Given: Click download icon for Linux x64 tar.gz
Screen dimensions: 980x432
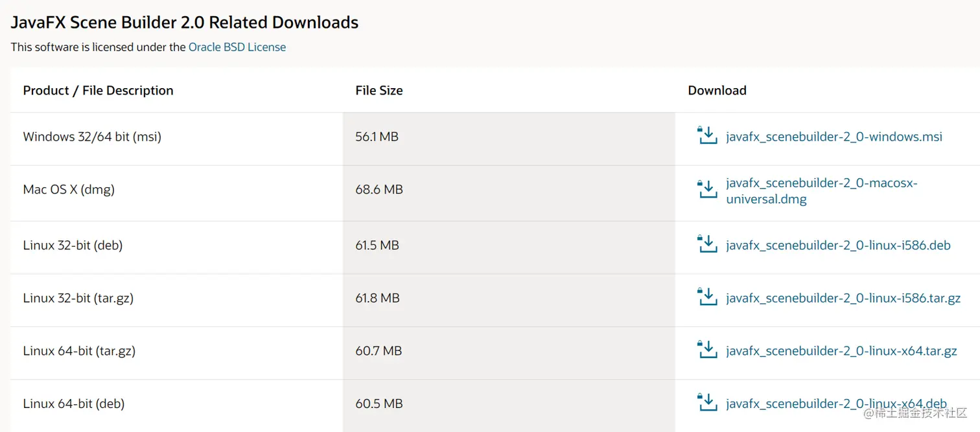Looking at the screenshot, I should (x=707, y=350).
